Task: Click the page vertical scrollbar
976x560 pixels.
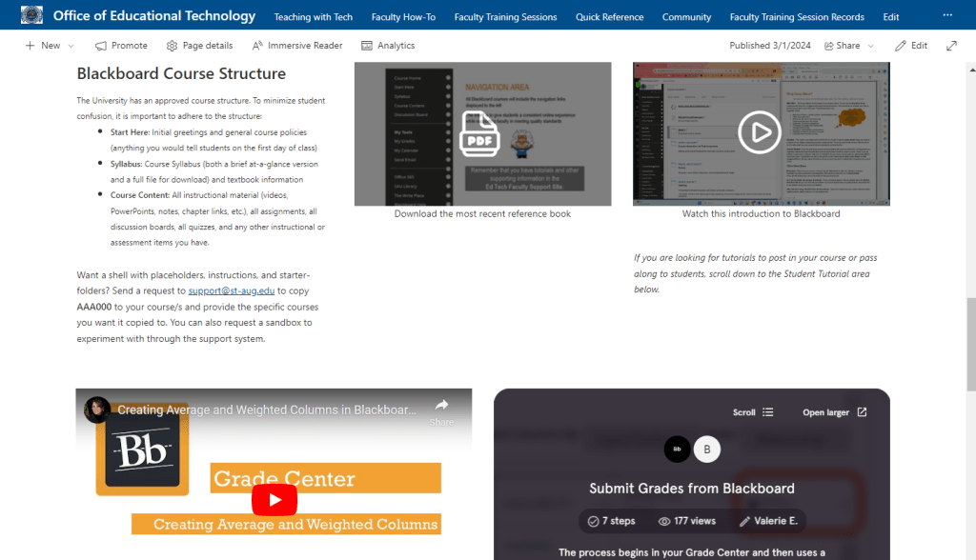Action: [970, 343]
